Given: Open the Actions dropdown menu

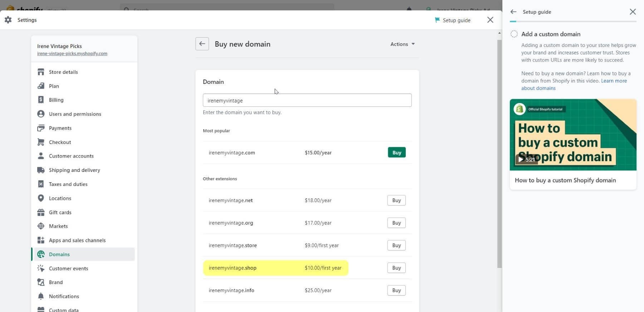Looking at the screenshot, I should (402, 44).
